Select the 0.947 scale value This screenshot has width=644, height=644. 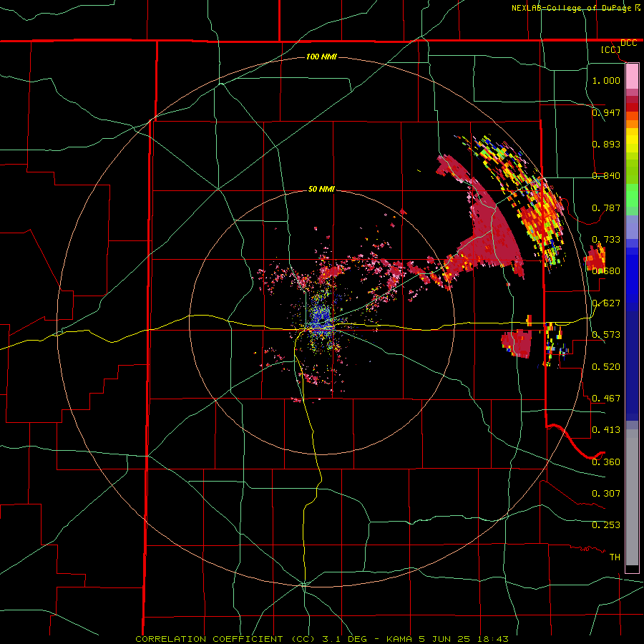pyautogui.click(x=606, y=112)
